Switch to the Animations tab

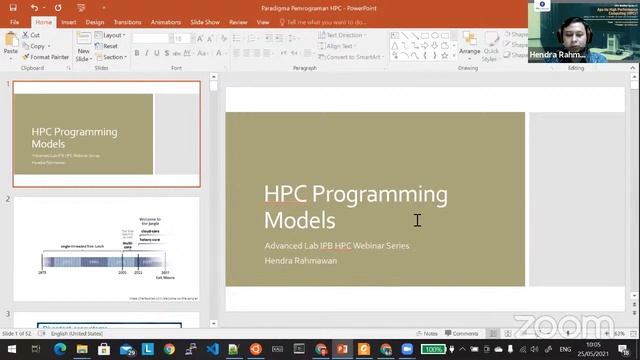coord(166,22)
